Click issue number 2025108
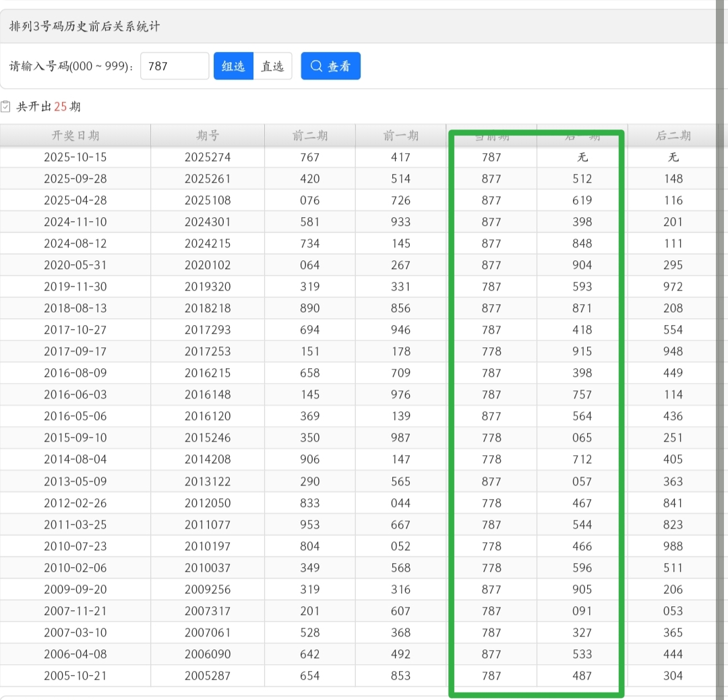Screen dimensions: 728x700 point(208,200)
